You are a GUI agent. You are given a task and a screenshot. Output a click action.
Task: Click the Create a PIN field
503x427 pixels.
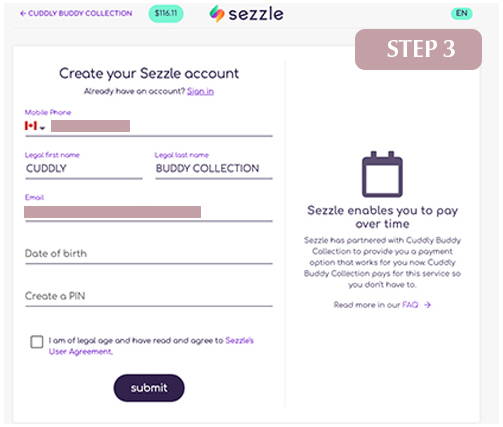point(149,296)
